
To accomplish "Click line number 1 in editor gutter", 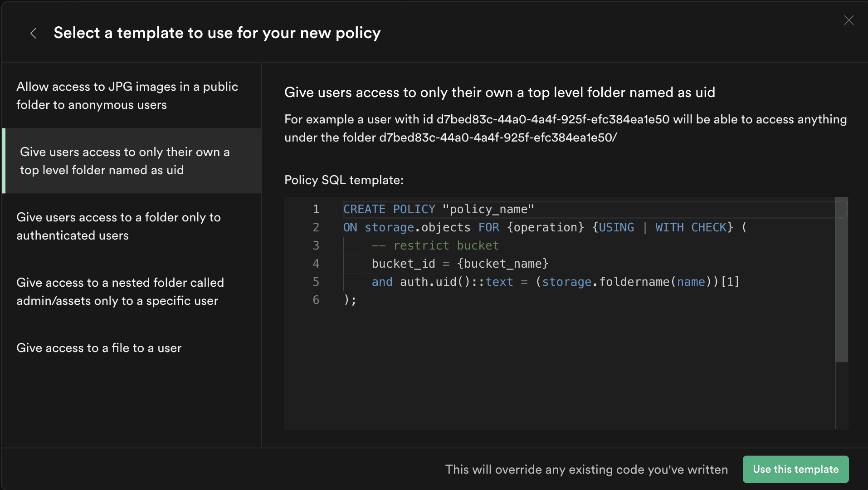I will tap(316, 209).
